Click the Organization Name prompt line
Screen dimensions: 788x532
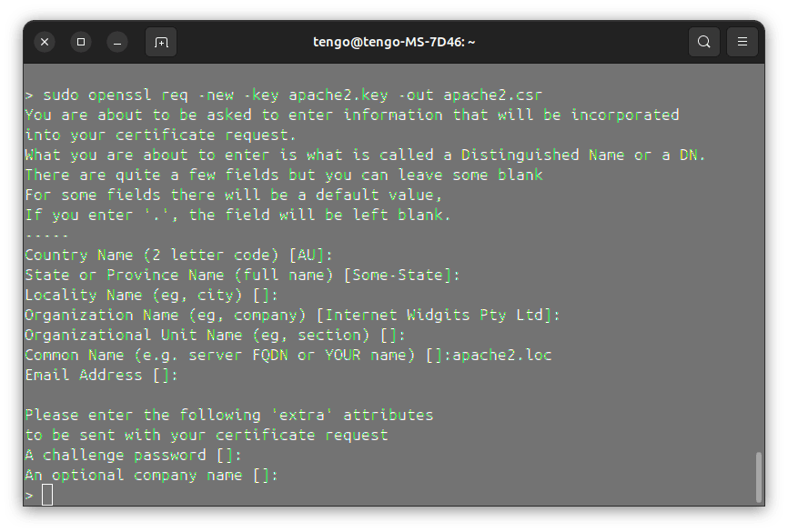[292, 315]
